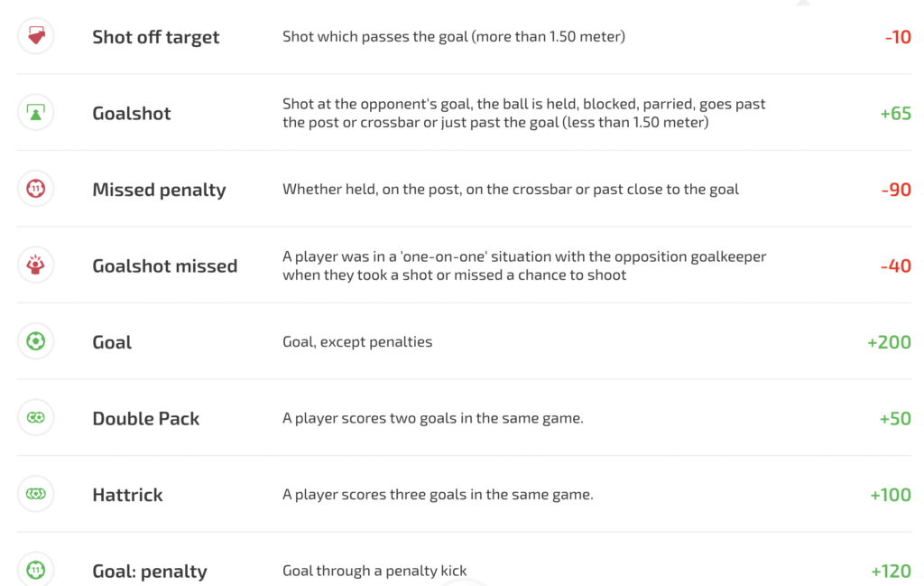The image size is (924, 586).
Task: Click the green Goal ball icon
Action: pyautogui.click(x=36, y=341)
